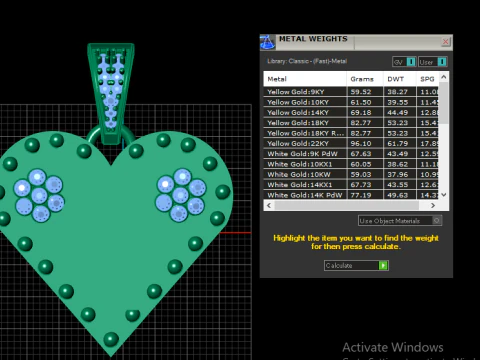Click the 43.55 DWT cell
The height and width of the screenshot is (360, 480).
400,185
